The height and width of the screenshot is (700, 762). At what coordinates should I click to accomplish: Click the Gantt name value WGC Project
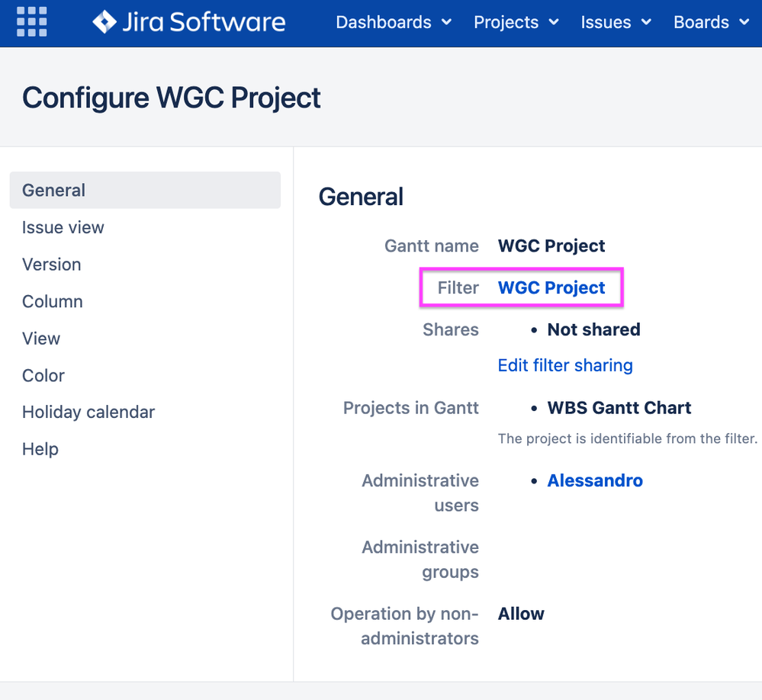click(x=551, y=246)
